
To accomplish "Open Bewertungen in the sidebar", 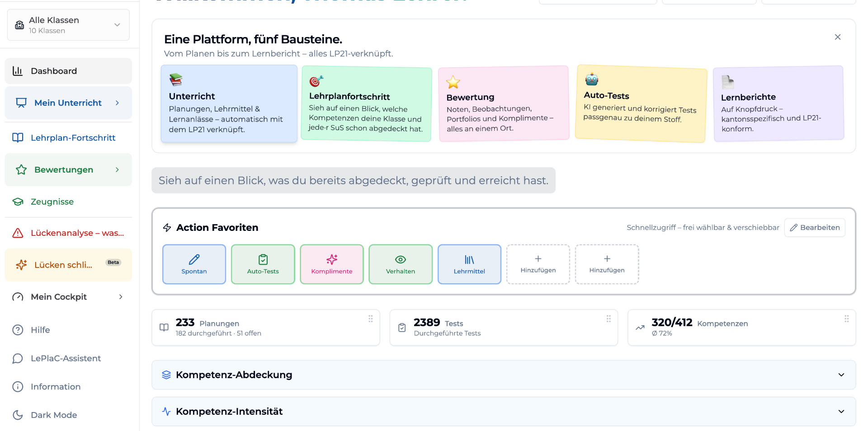I will 68,170.
